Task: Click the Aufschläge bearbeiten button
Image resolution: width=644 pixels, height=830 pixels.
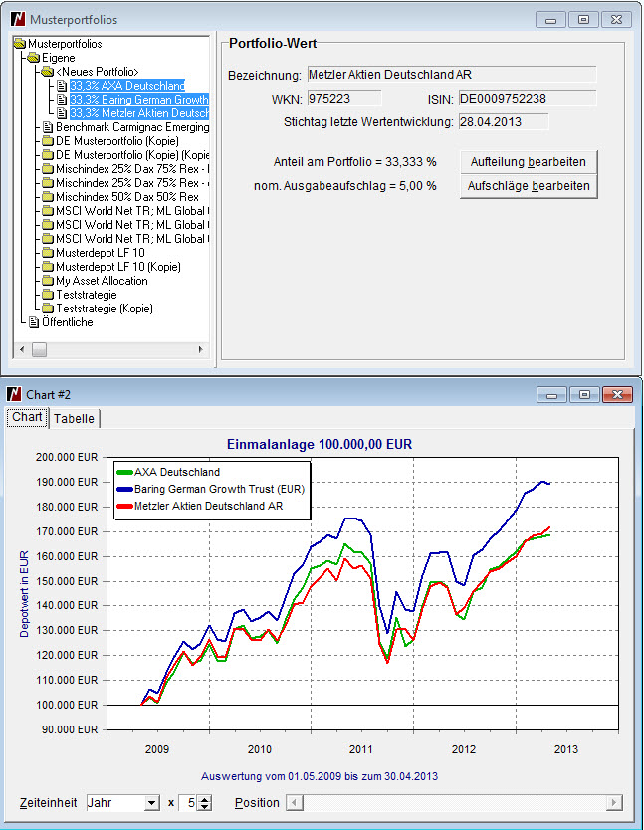Action: point(528,186)
